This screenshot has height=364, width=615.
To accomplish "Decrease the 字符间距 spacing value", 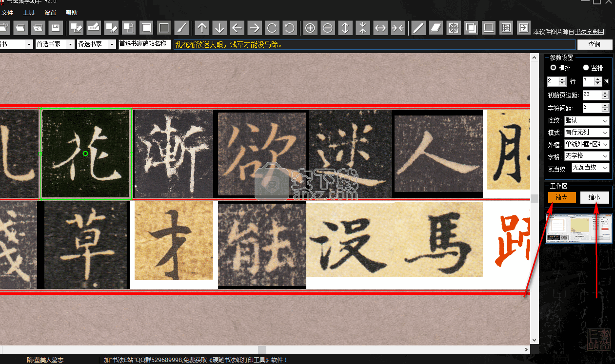I will pyautogui.click(x=605, y=111).
